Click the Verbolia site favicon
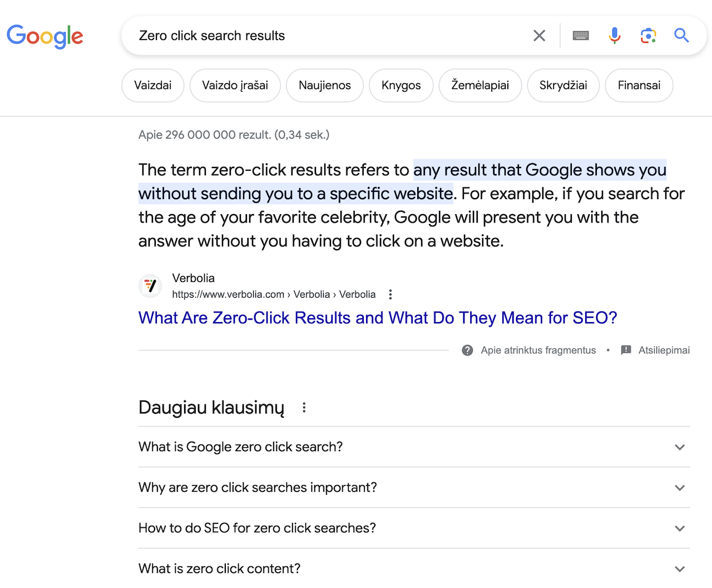Viewport: 712px width, 588px height. 150,286
